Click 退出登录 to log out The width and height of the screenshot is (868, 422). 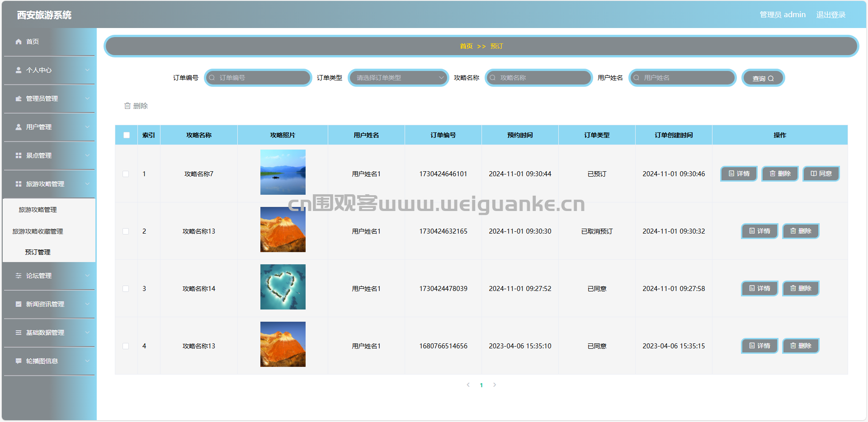point(830,15)
